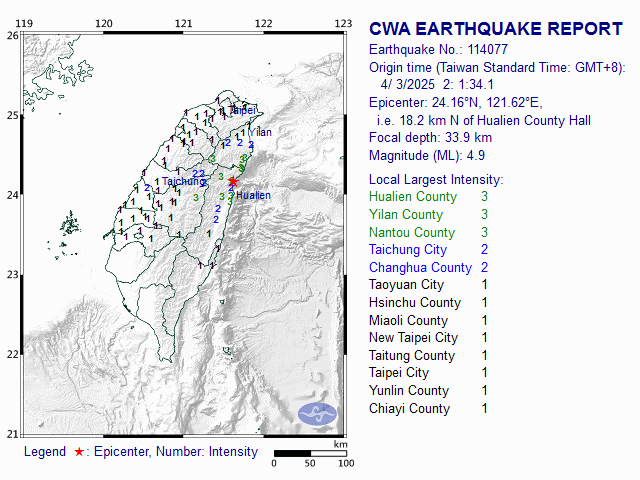Click the scale bar 50 label
The height and width of the screenshot is (480, 640).
[310, 463]
